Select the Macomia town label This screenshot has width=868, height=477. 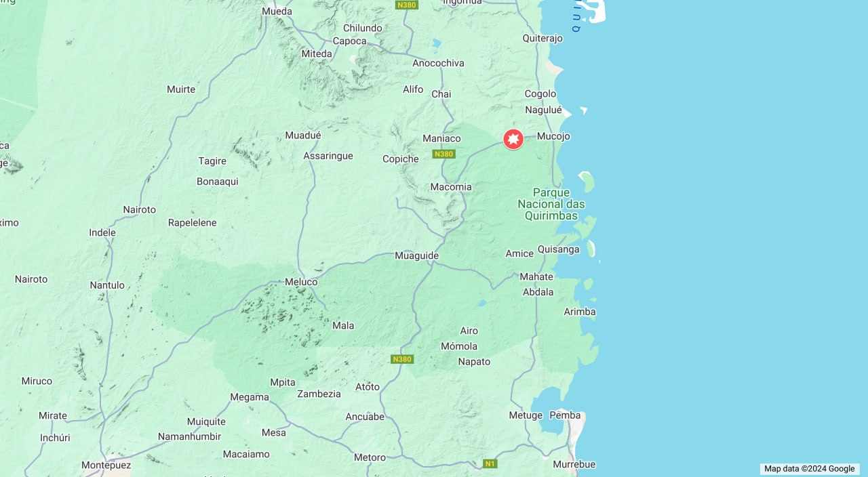click(451, 187)
